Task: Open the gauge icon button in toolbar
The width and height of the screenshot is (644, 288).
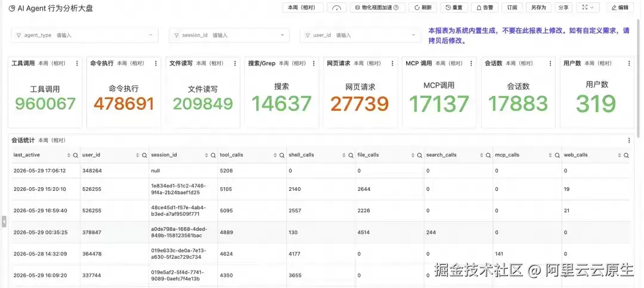Action: tap(336, 7)
